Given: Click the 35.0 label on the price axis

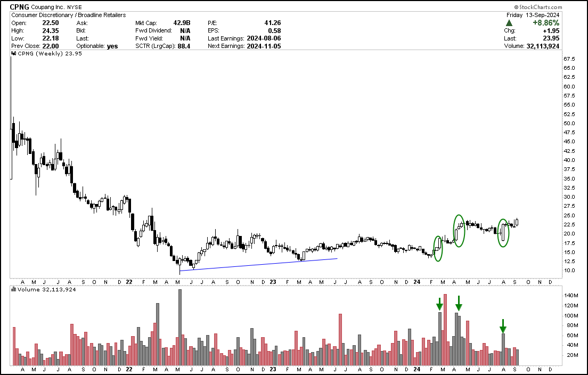Looking at the screenshot, I should (x=569, y=179).
